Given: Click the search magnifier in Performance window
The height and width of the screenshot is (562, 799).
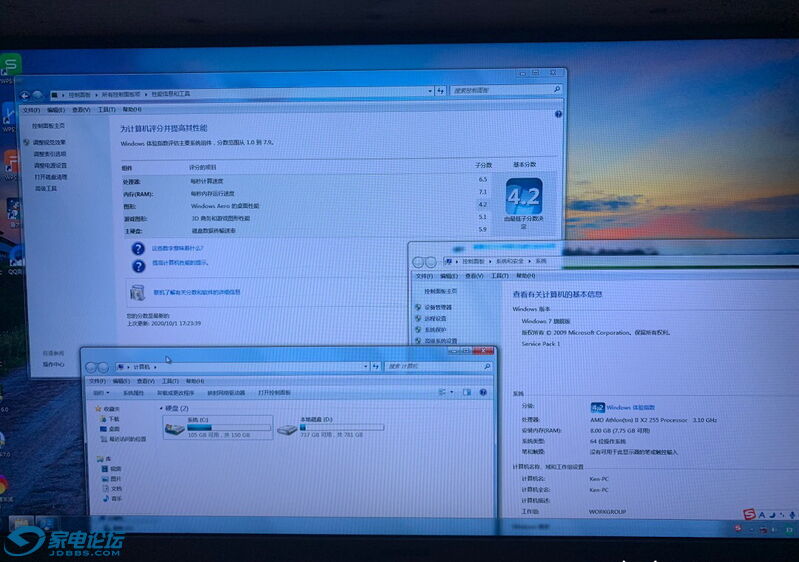Looking at the screenshot, I should click(557, 90).
